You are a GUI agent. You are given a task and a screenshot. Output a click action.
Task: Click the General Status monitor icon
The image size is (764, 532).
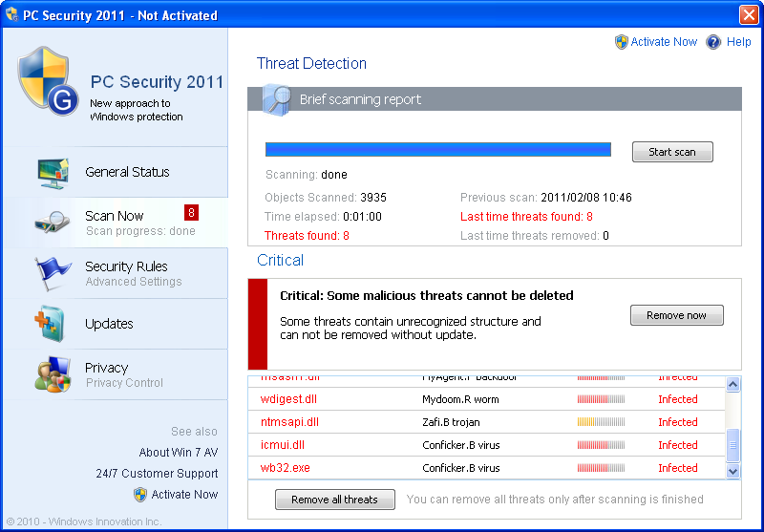tap(53, 173)
